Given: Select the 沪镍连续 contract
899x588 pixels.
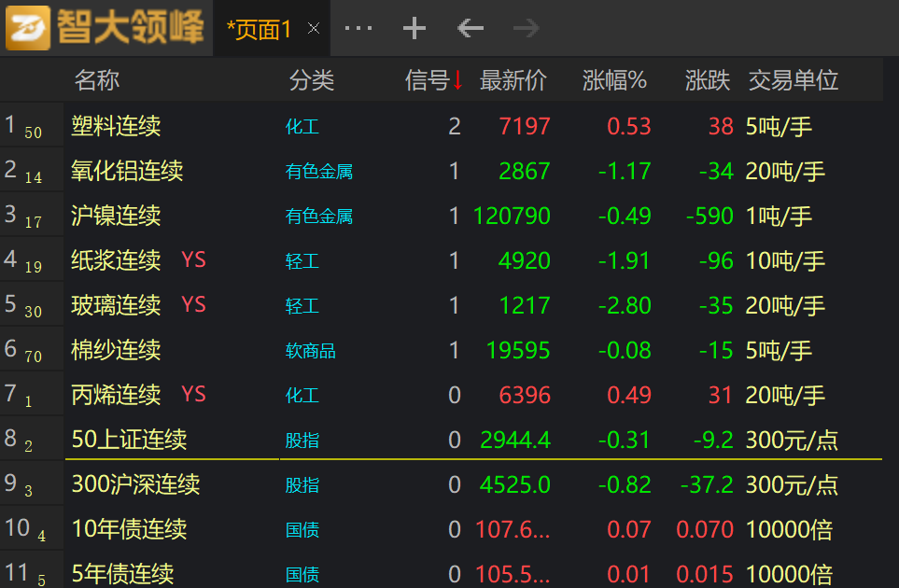Looking at the screenshot, I should pyautogui.click(x=117, y=216).
